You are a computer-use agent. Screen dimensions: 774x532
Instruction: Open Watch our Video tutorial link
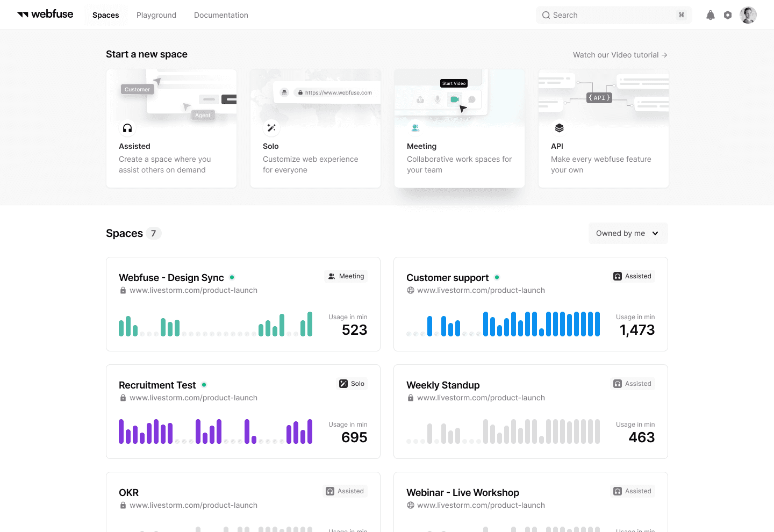click(x=620, y=55)
